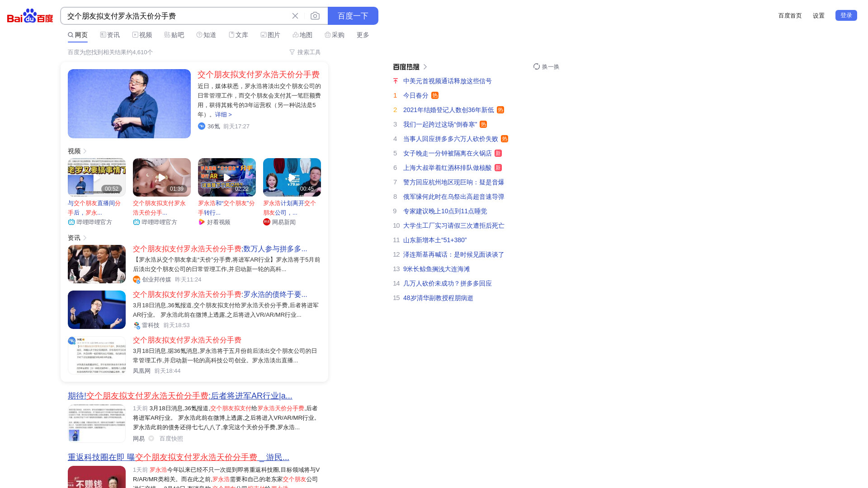Click the 36氪 source icon

click(202, 126)
